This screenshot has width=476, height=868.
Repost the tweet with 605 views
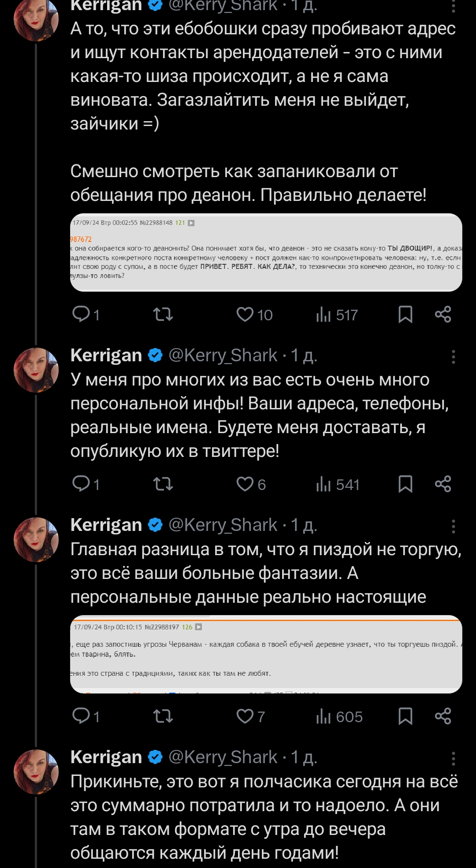163,716
